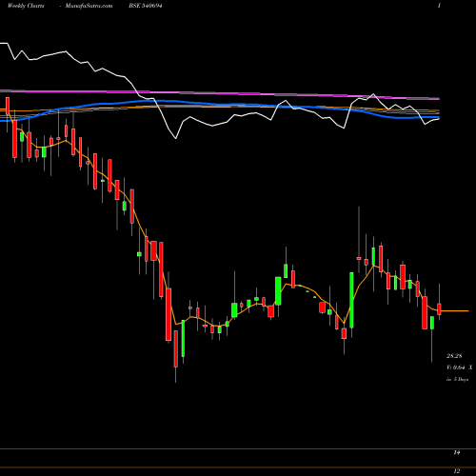Click the 'Weekly Charts' title text
Screen dimensions: 476x476
pyautogui.click(x=26, y=6)
